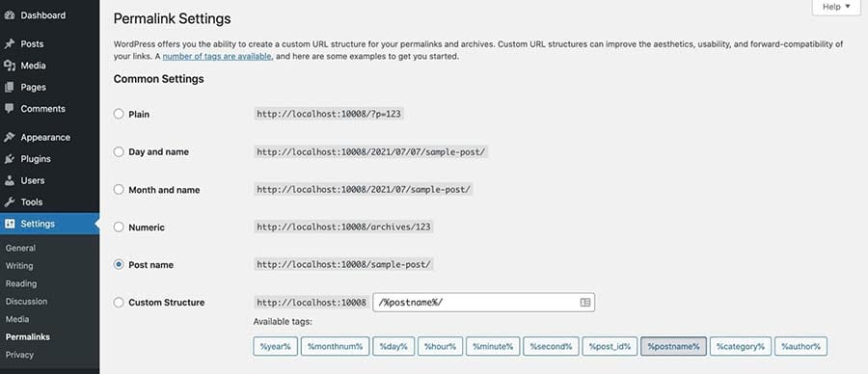The width and height of the screenshot is (868, 374).
Task: Click the custom structure text field
Action: (484, 302)
